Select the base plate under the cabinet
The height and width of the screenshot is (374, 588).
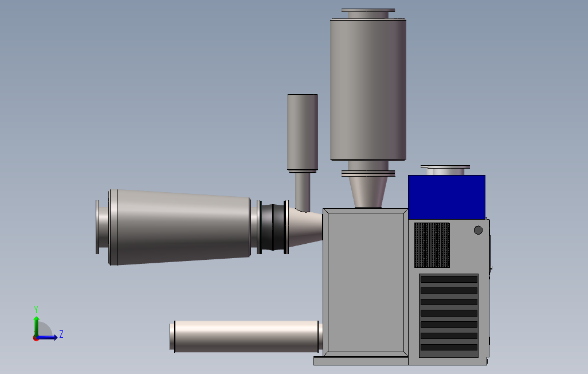(x=360, y=361)
